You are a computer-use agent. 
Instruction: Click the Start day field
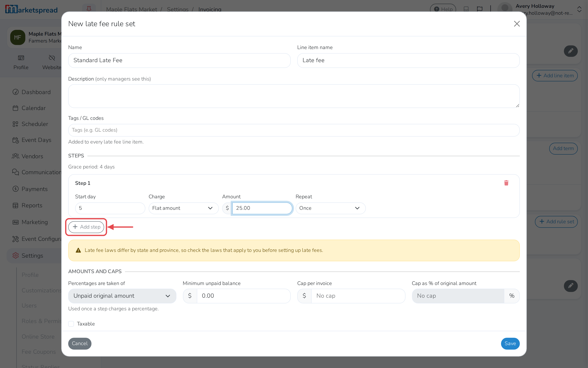point(110,208)
